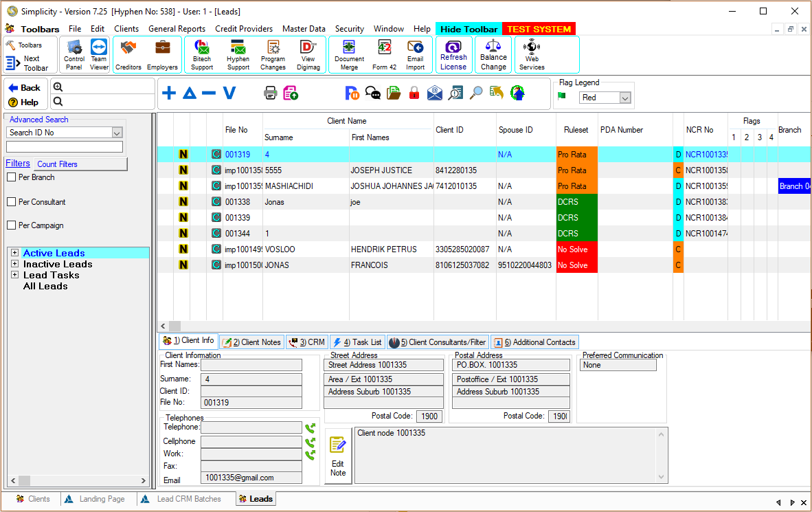Enable the Per Branch filter checkbox
The height and width of the screenshot is (512, 812).
11,177
